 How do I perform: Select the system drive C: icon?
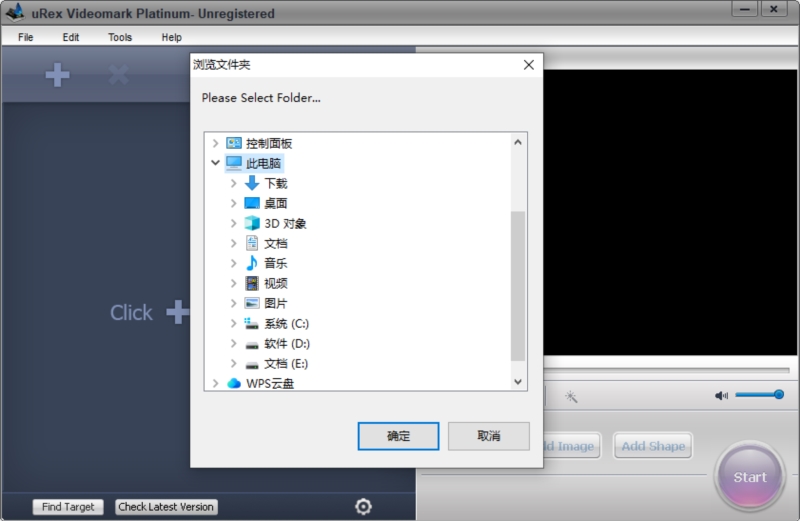252,323
